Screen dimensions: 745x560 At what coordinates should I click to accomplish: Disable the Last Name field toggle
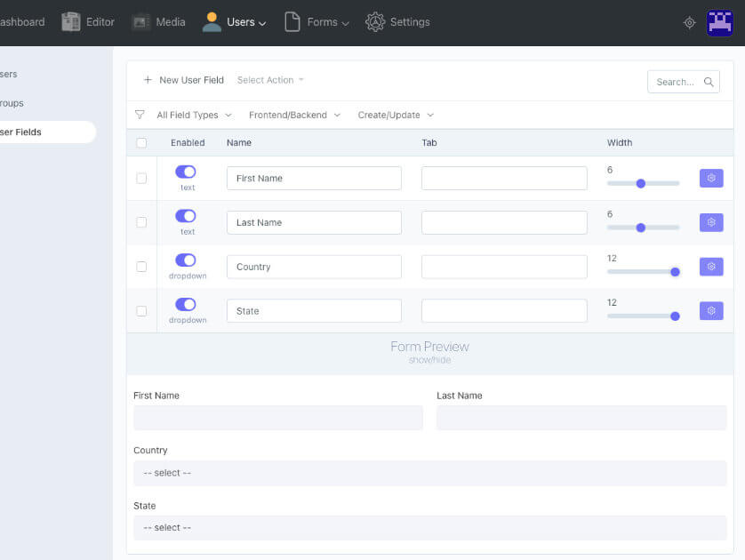pos(185,216)
